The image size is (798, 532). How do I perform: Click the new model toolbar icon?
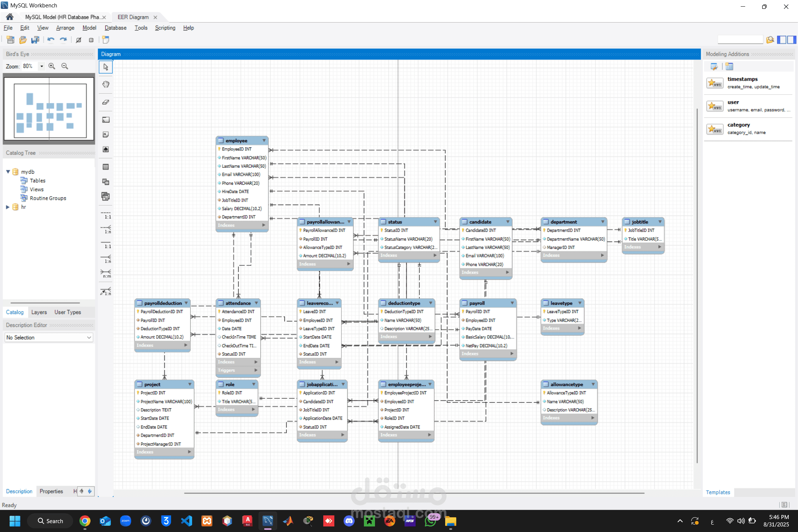tap(10, 40)
